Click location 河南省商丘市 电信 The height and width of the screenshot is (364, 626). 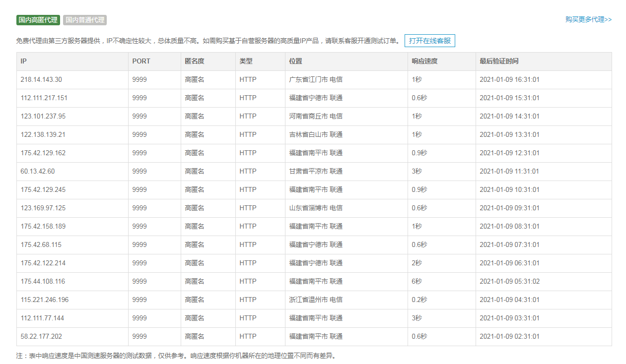[316, 117]
